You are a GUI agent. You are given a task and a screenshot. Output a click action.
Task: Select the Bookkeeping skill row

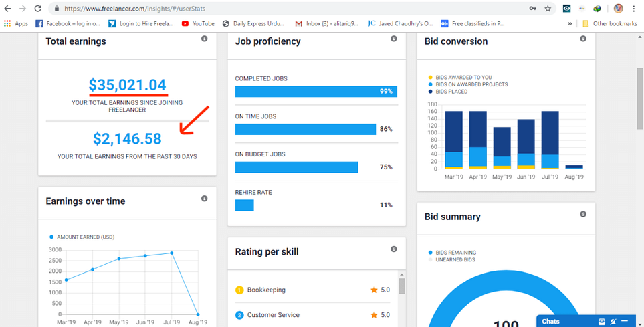312,290
